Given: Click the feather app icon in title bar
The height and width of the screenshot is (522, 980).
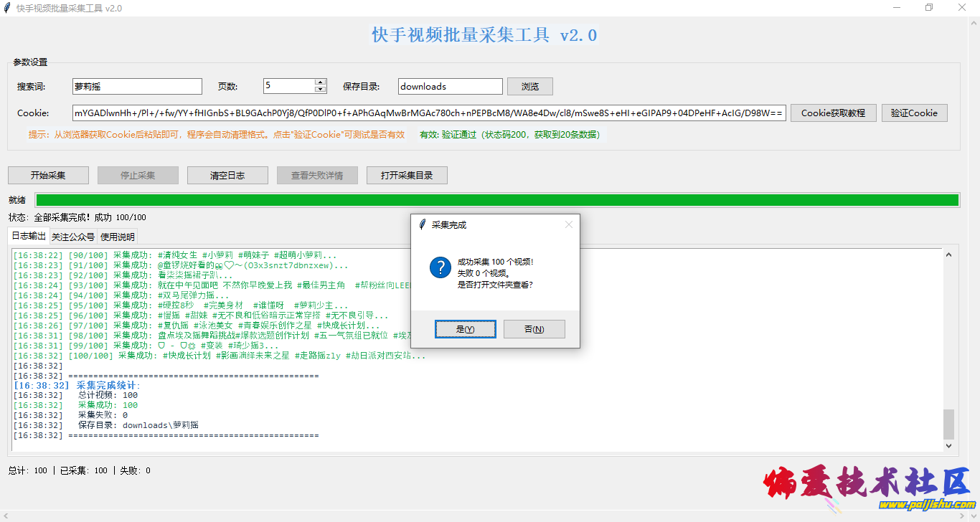Looking at the screenshot, I should point(7,8).
